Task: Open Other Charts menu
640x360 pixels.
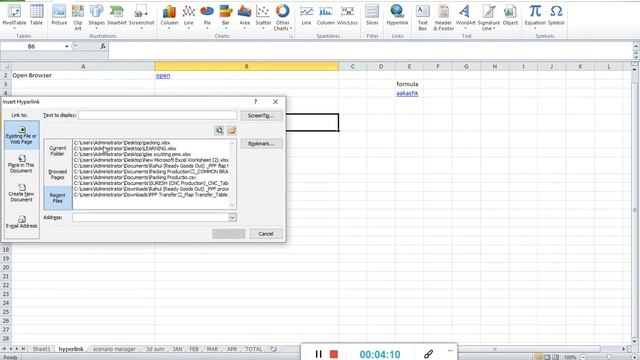Action: click(282, 17)
